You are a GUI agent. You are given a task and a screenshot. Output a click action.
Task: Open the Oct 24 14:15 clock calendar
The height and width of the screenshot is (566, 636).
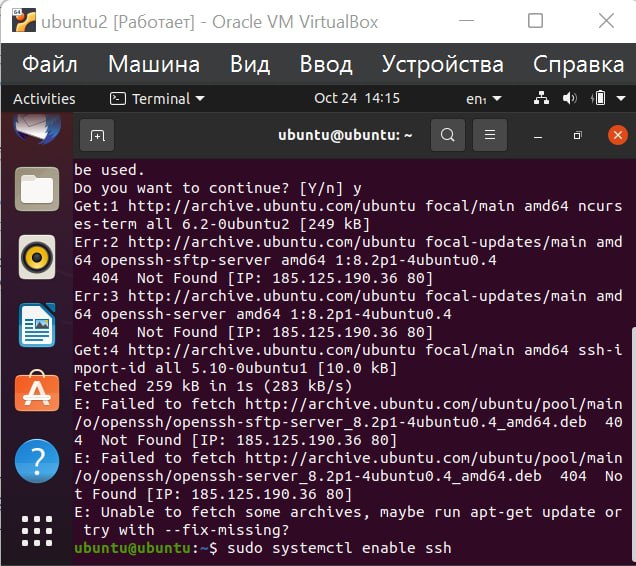pyautogui.click(x=357, y=98)
